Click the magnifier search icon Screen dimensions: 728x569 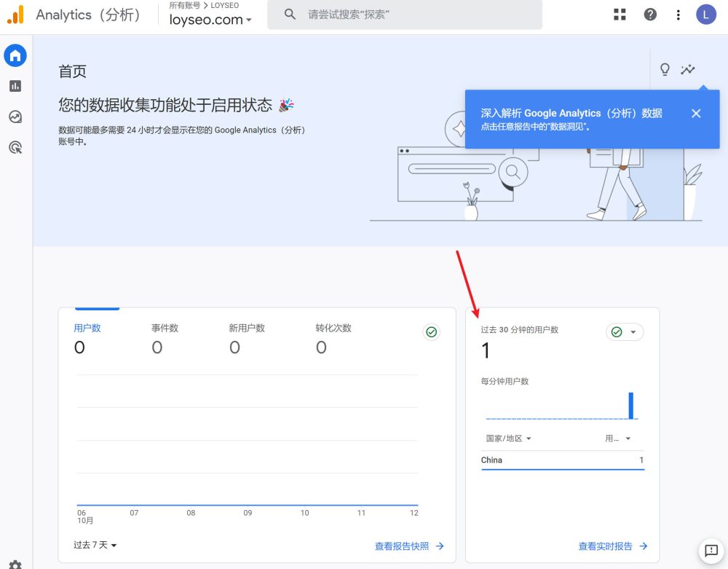[290, 15]
